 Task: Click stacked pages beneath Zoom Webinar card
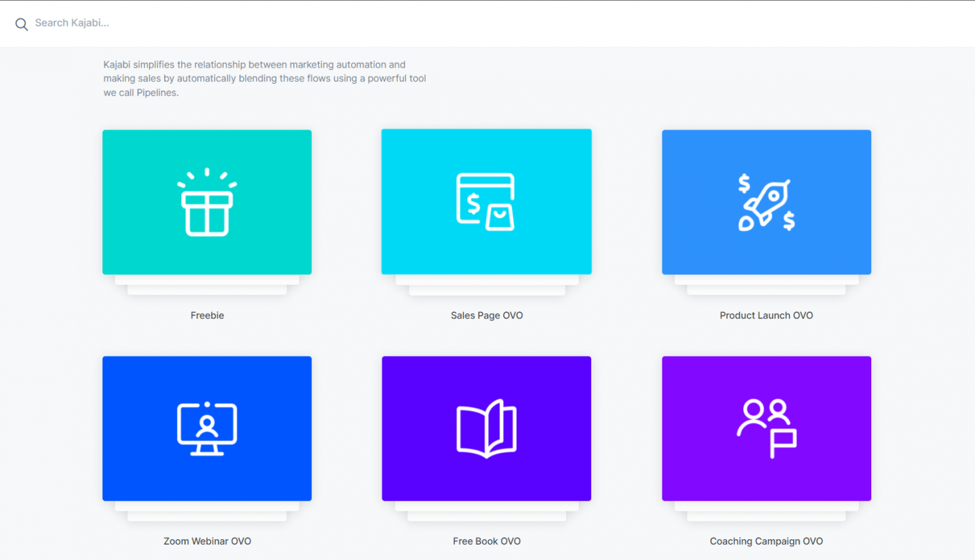pos(207,511)
